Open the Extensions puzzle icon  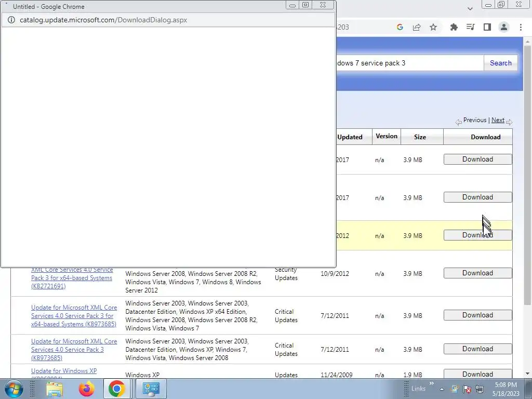coord(454,27)
